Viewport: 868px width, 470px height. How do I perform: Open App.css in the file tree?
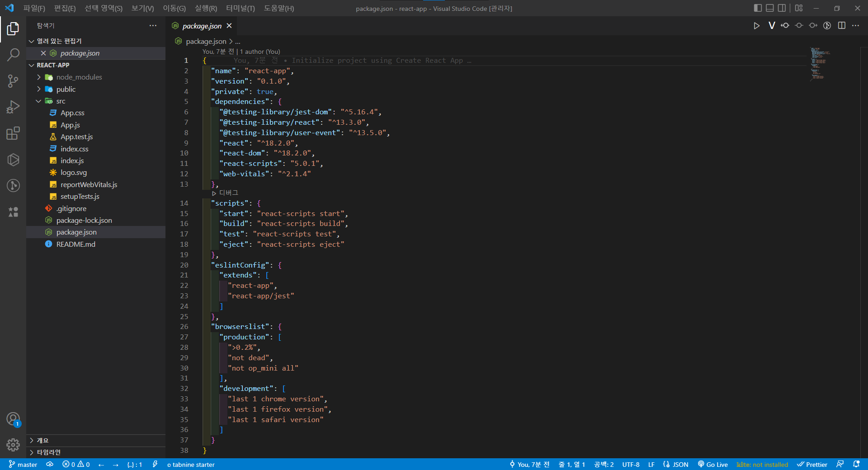coord(96,113)
